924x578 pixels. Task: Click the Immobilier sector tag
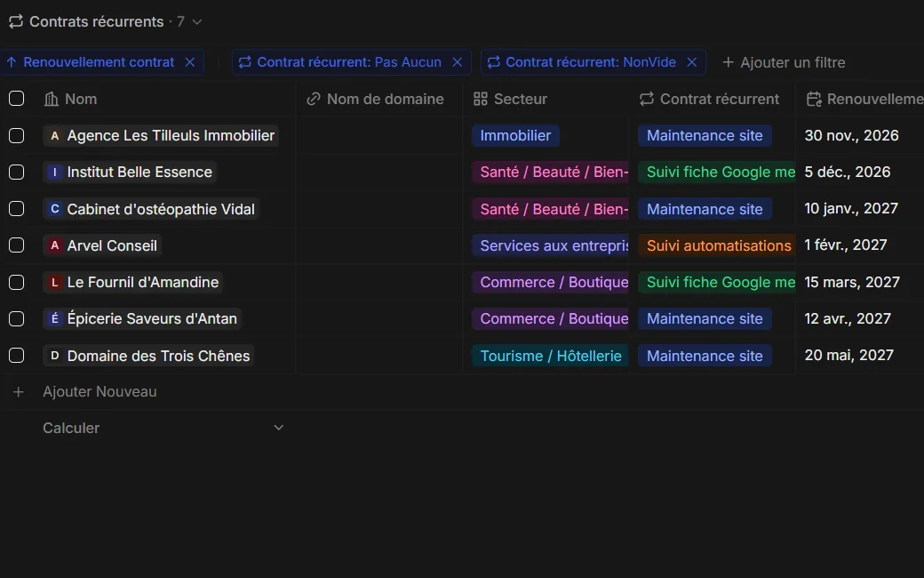point(515,136)
